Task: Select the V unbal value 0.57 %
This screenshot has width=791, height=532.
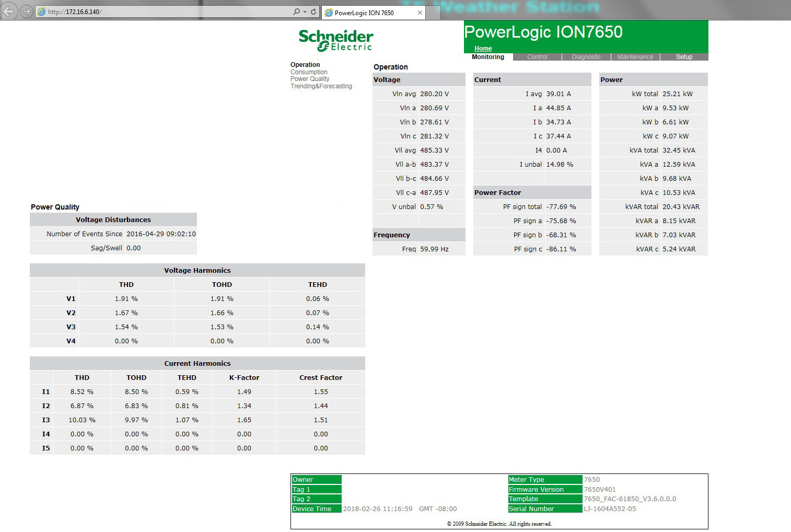Action: [x=432, y=207]
